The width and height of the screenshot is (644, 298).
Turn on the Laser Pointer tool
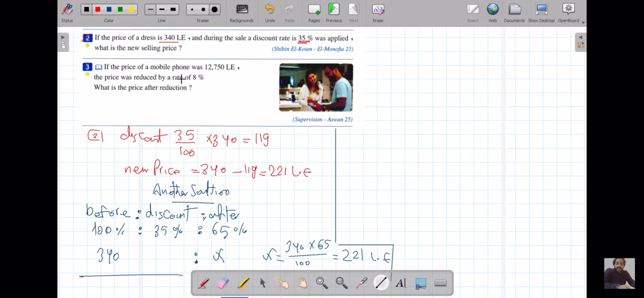(362, 283)
